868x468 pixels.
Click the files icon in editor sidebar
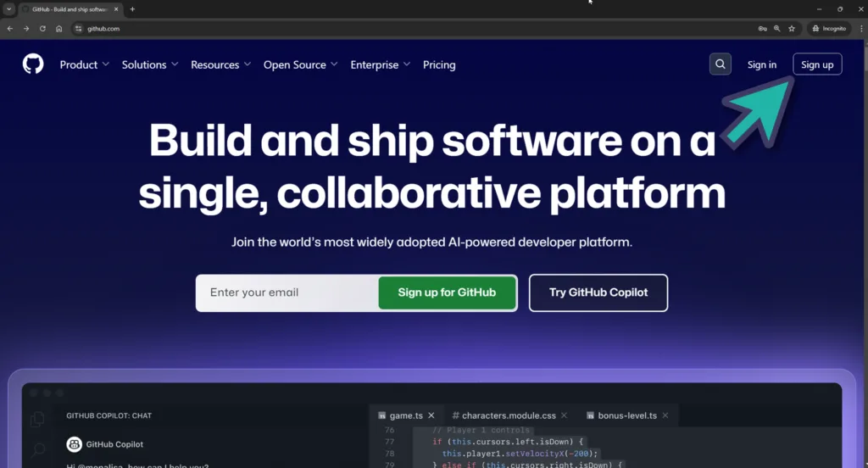tap(37, 420)
